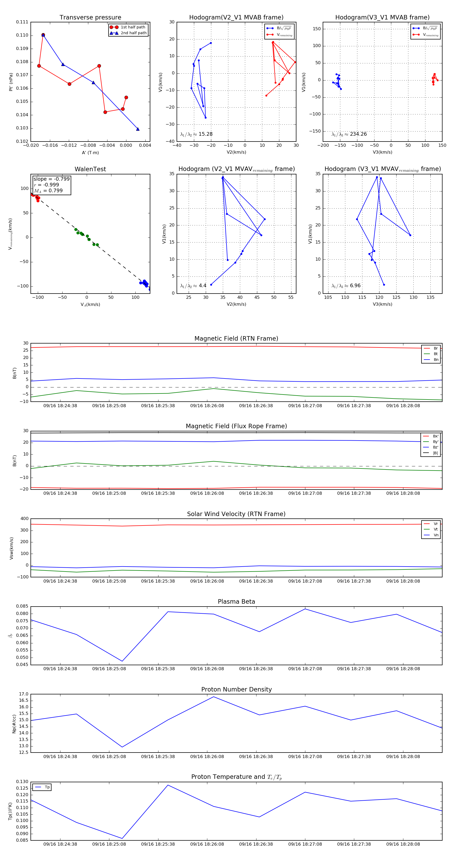Click the "λ1/λ2 ≈ 4.4" annotation
473x868 pixels.
click(193, 286)
